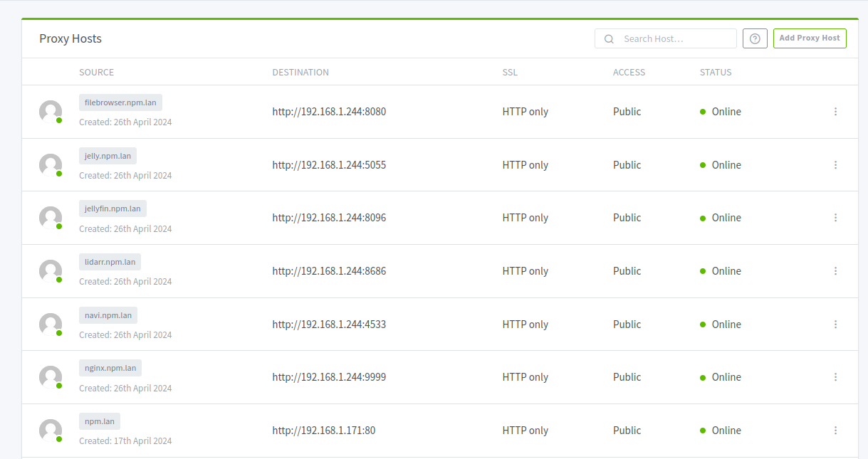Click the Destination column header
Viewport: 868px width, 459px height.
[300, 72]
